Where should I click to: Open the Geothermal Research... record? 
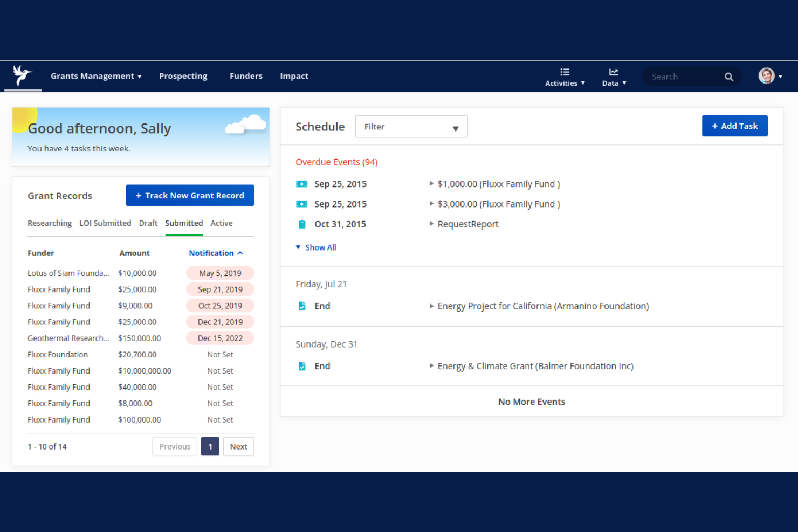pos(68,338)
